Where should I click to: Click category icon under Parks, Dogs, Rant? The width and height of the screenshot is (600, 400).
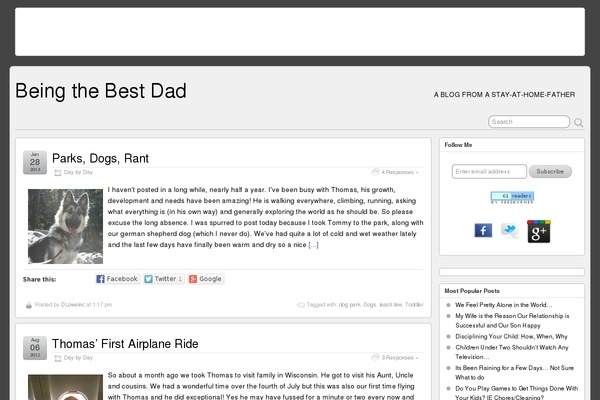tap(58, 173)
